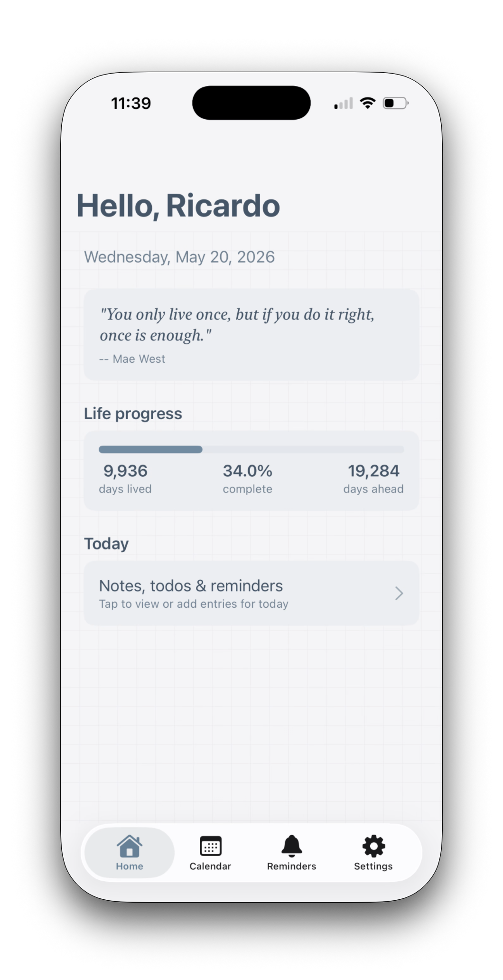Tap the 34.0% complete stat

click(248, 479)
